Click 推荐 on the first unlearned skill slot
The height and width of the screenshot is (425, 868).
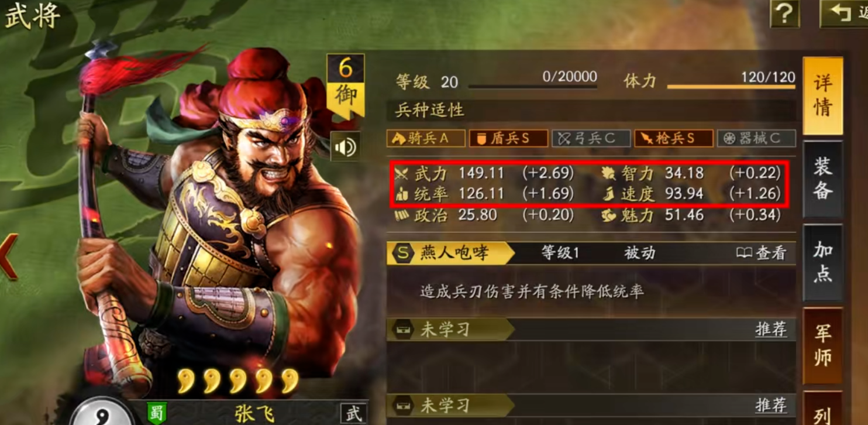771,329
